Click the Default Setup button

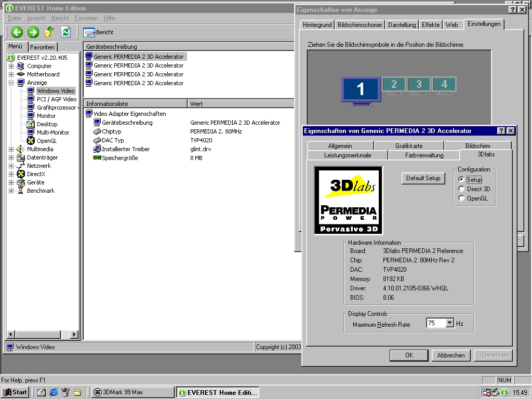pos(423,178)
